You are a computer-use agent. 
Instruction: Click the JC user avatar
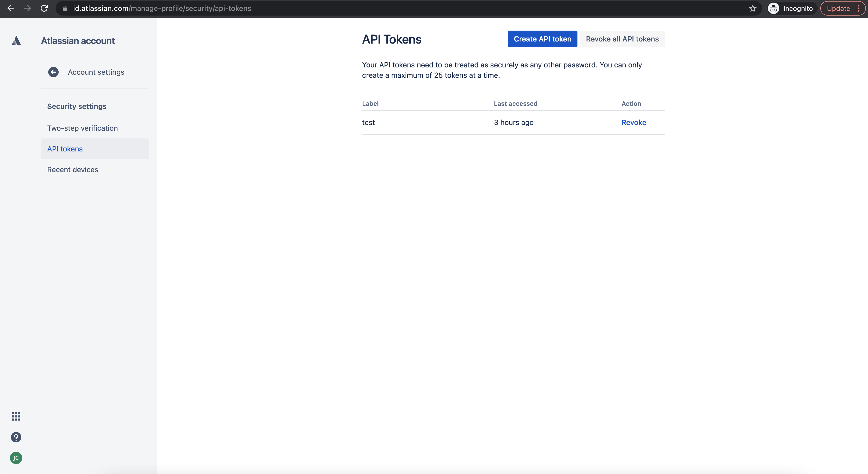[x=16, y=458]
